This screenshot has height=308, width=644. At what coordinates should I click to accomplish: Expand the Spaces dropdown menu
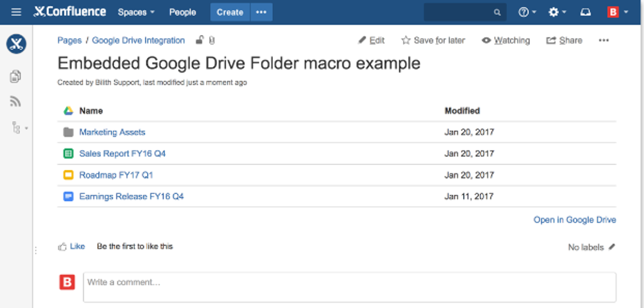pyautogui.click(x=136, y=12)
